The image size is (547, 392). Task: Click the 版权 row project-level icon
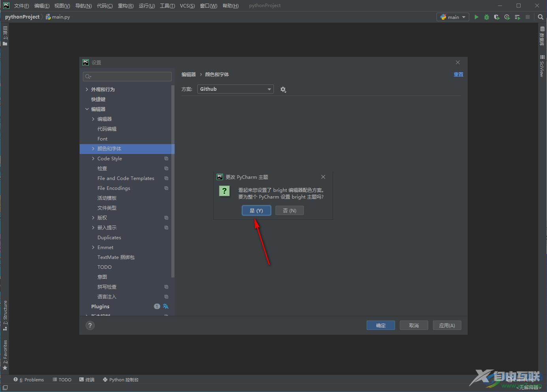[x=166, y=218]
